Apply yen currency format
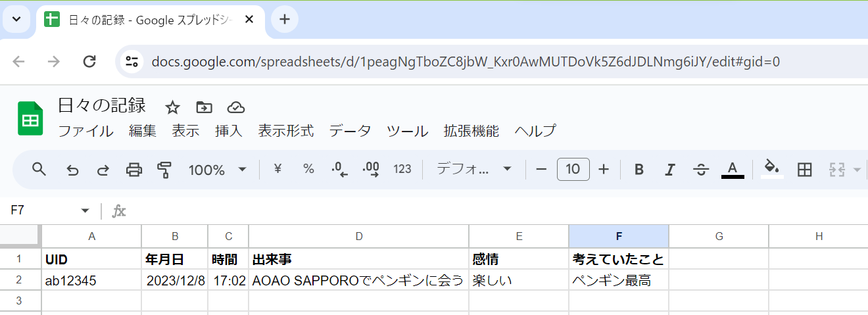Image resolution: width=868 pixels, height=315 pixels. pyautogui.click(x=277, y=169)
